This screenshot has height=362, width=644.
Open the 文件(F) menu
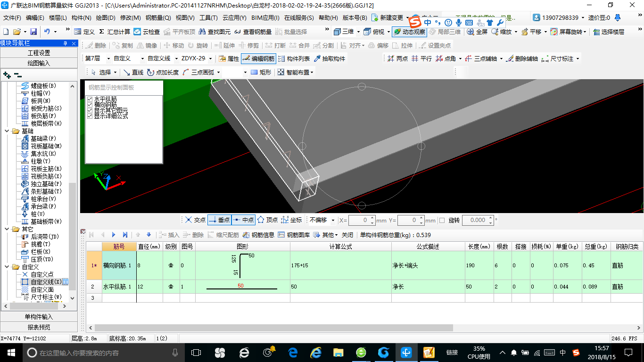tap(12, 18)
